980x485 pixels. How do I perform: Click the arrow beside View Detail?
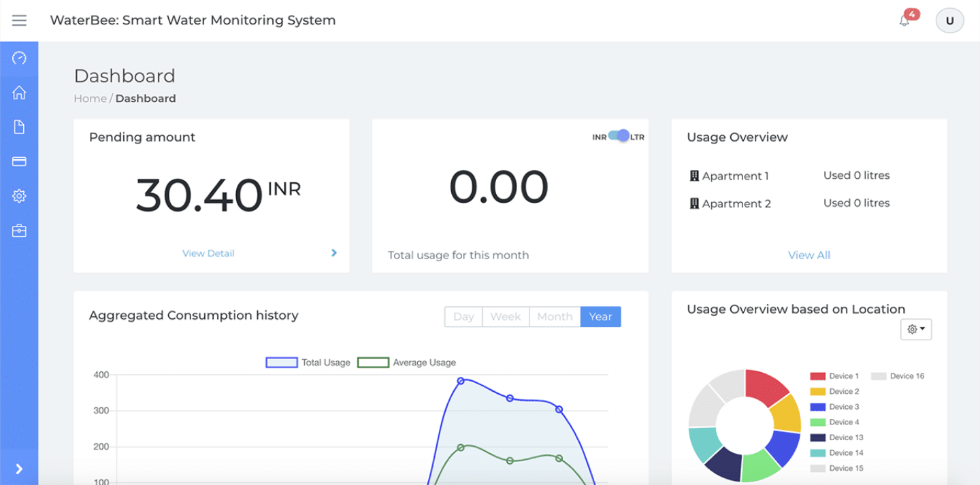pyautogui.click(x=334, y=253)
